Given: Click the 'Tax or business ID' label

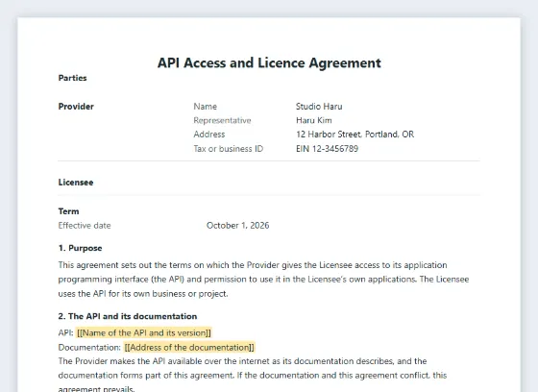Looking at the screenshot, I should (x=229, y=149).
